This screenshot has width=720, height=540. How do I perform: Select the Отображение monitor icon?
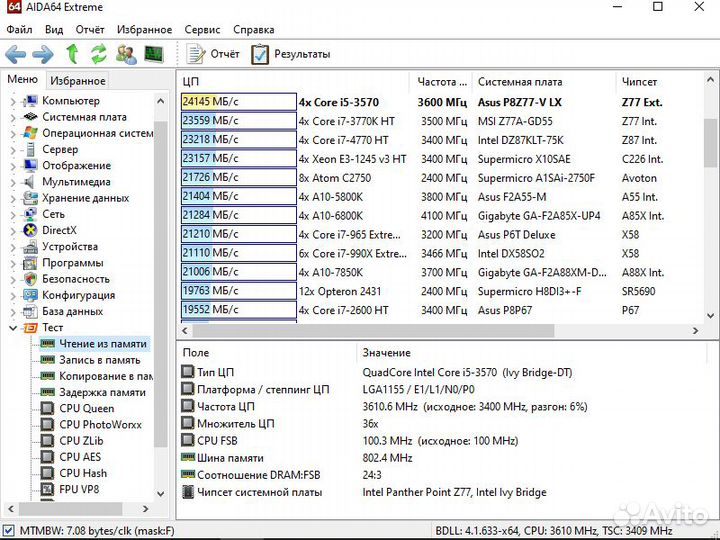point(30,165)
